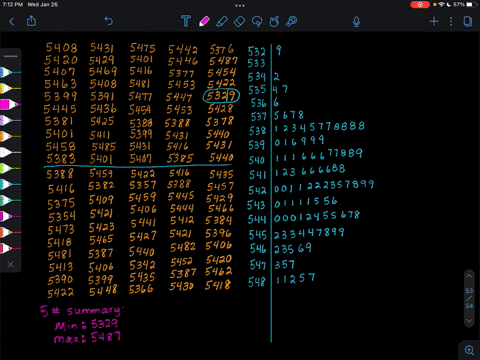Tap the 53/54 page indicator

coord(469,298)
